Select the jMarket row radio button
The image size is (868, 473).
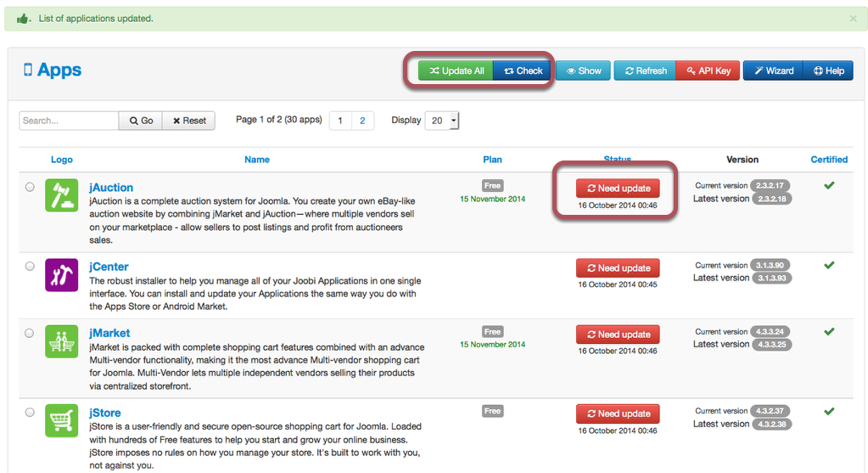click(30, 333)
